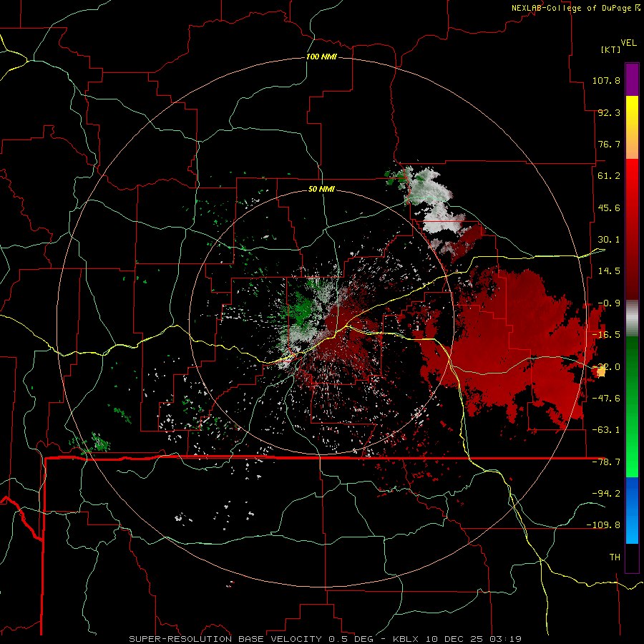Click the -94.2 legend value

pos(606,493)
